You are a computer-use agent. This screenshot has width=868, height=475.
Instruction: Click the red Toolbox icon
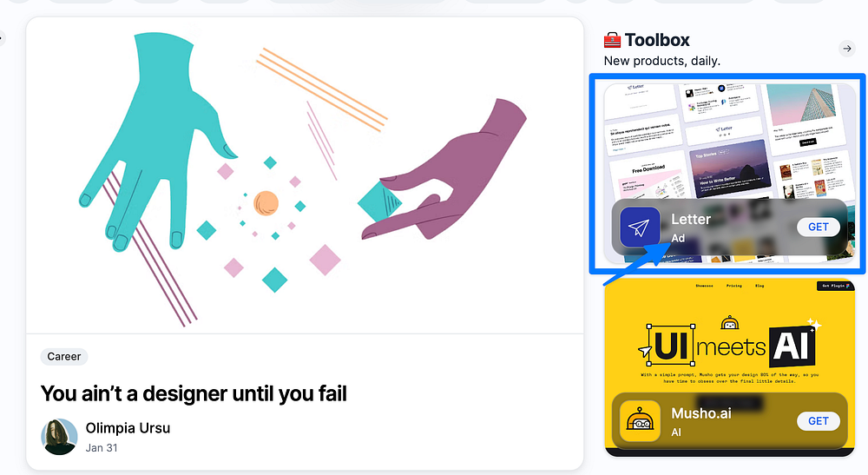click(612, 41)
